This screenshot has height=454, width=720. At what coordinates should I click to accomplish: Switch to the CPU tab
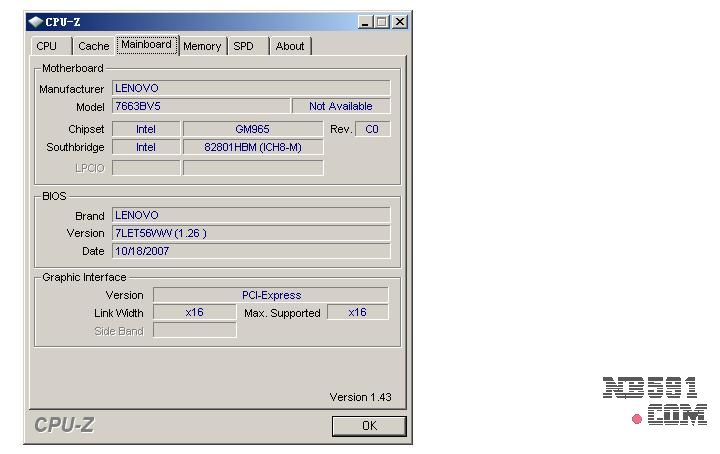[47, 46]
